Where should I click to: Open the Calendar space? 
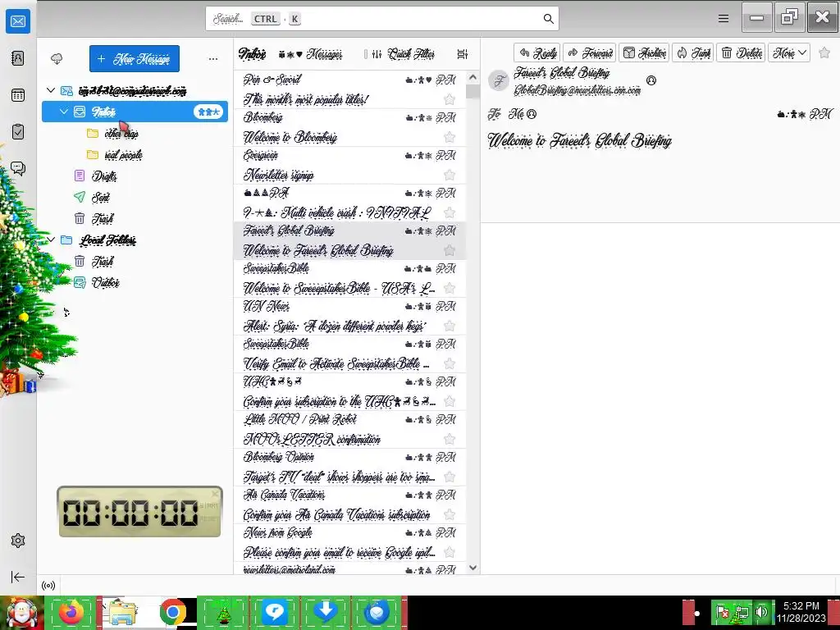(x=18, y=95)
